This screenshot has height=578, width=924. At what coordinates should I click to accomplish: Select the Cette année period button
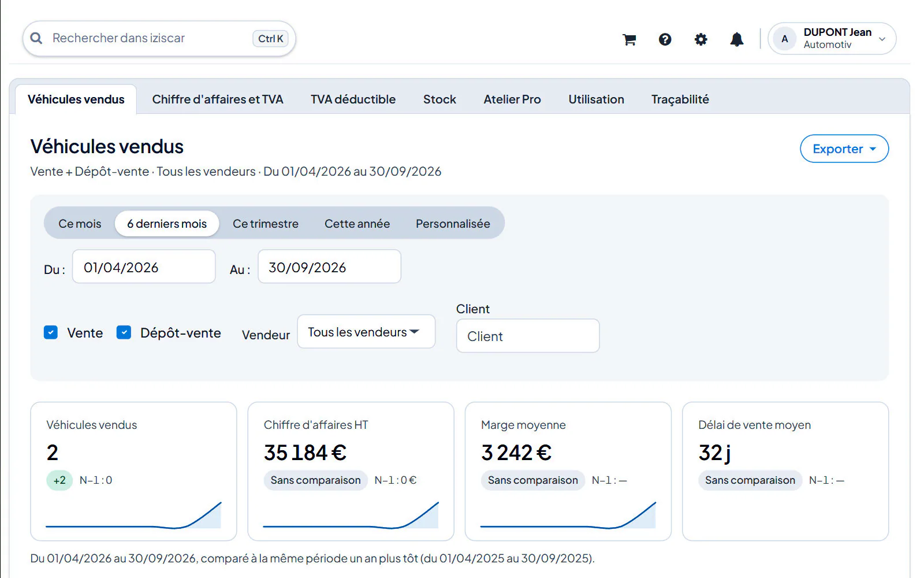coord(357,224)
